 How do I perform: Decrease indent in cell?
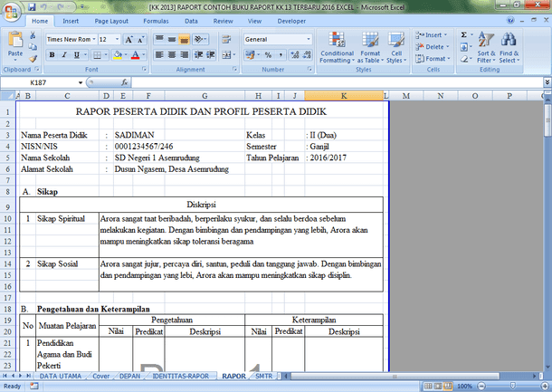(x=198, y=54)
